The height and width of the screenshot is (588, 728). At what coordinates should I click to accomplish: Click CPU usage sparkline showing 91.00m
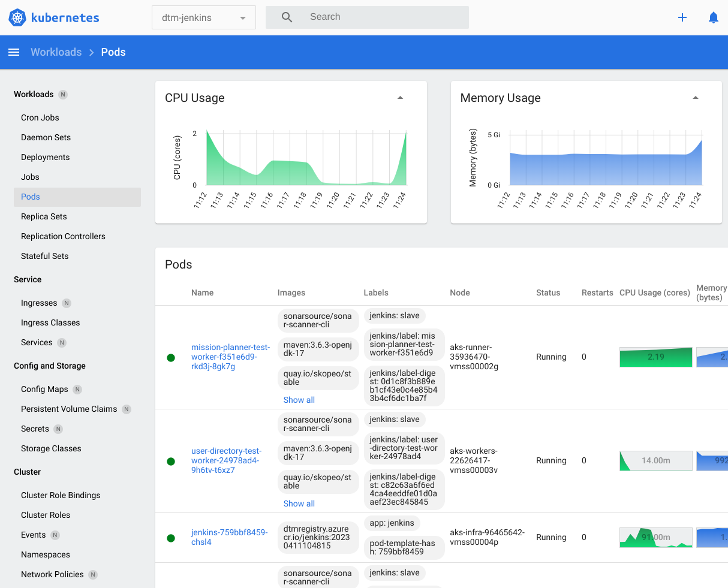[x=656, y=537]
